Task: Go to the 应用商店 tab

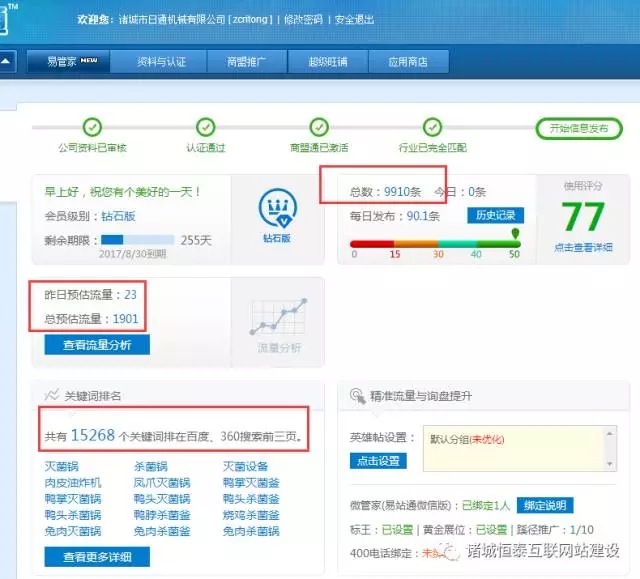Action: (407, 62)
